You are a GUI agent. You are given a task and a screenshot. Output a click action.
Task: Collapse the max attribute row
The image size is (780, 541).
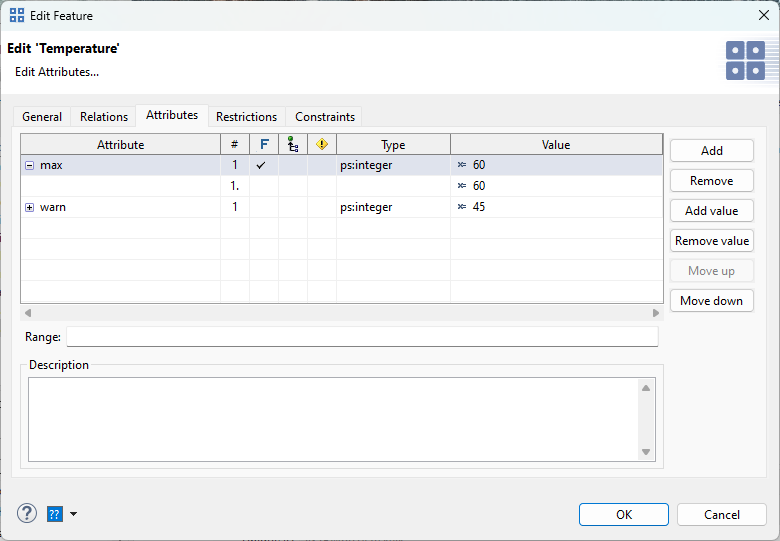click(30, 165)
